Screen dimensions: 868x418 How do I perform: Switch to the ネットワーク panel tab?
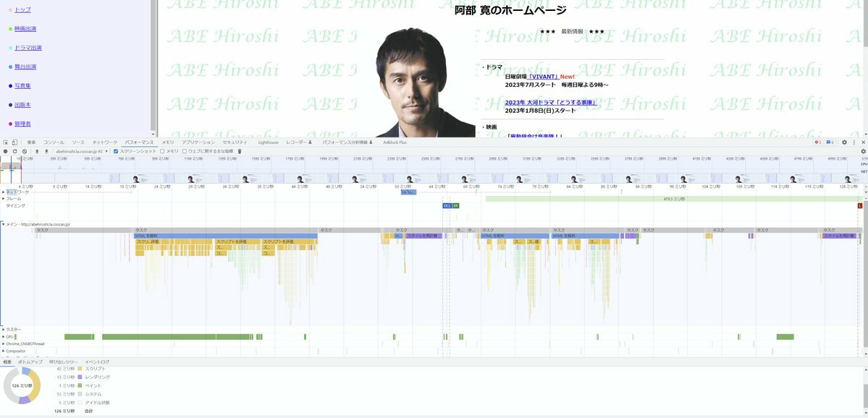[x=105, y=142]
